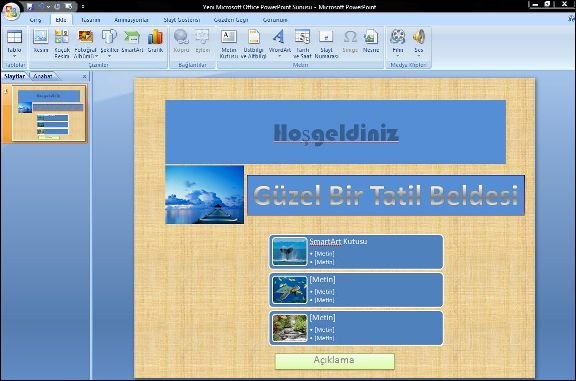Viewport: 576px width, 381px height.
Task: Open Küçük Resim (Clip Art)
Action: pos(62,44)
